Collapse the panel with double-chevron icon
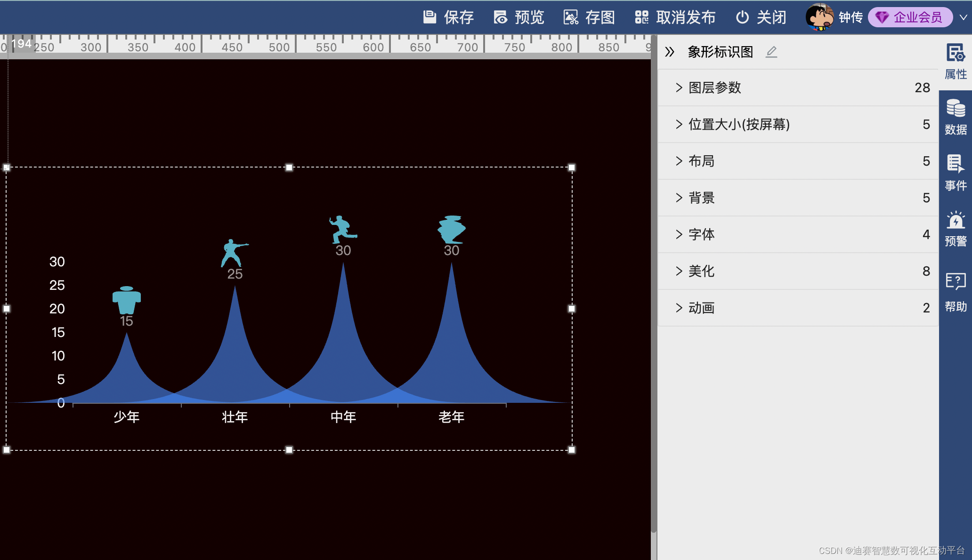This screenshot has width=972, height=560. 670,52
